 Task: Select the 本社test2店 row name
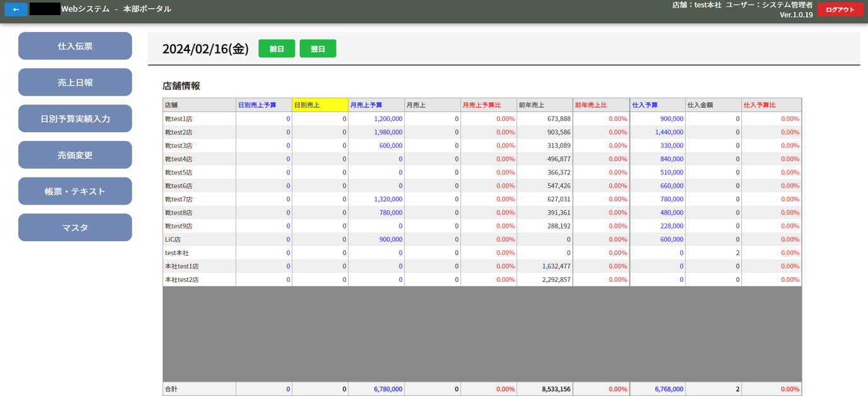tap(182, 280)
